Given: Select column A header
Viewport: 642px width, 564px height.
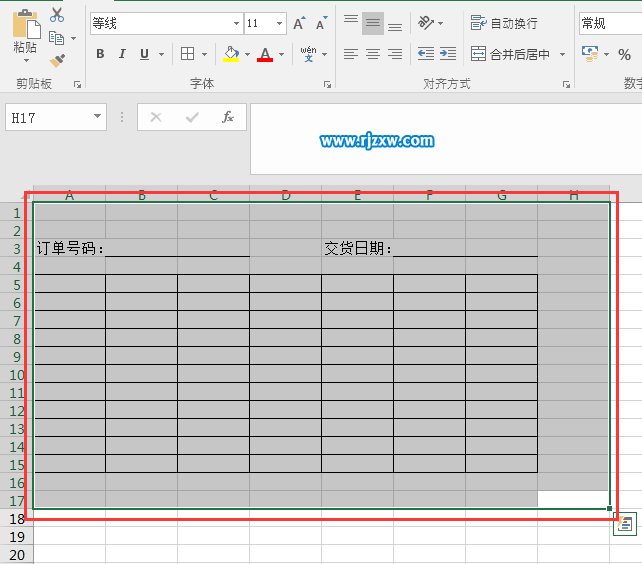Looking at the screenshot, I should [70, 195].
